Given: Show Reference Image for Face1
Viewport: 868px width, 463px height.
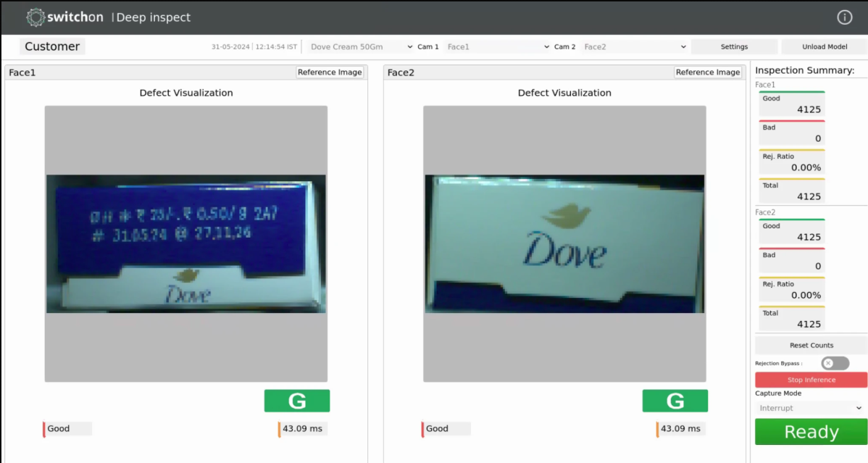Looking at the screenshot, I should point(330,72).
